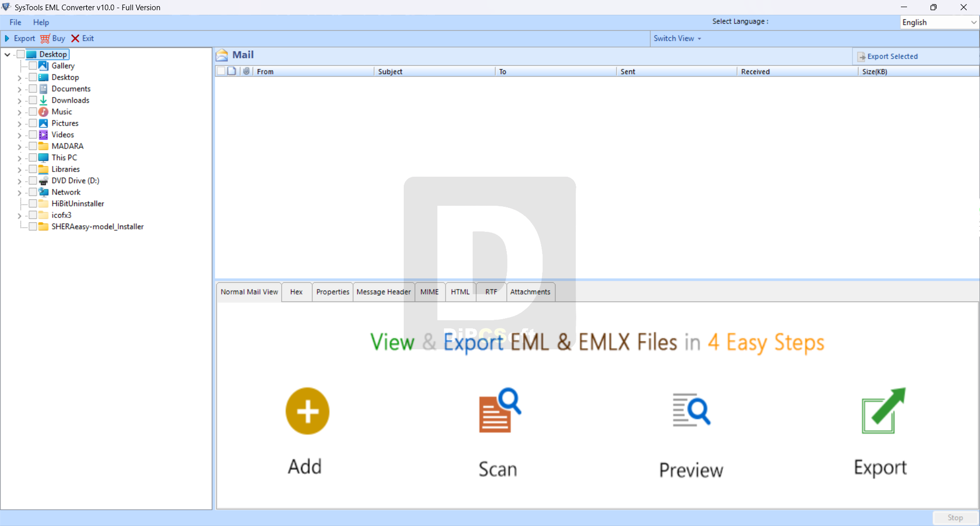Click the yellow Add plus icon
This screenshot has height=526, width=980.
click(x=307, y=411)
